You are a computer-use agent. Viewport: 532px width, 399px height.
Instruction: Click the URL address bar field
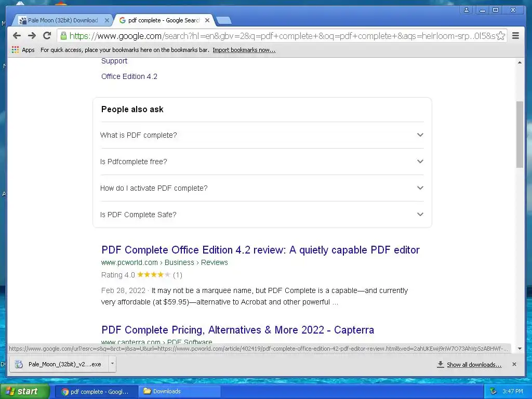(282, 36)
